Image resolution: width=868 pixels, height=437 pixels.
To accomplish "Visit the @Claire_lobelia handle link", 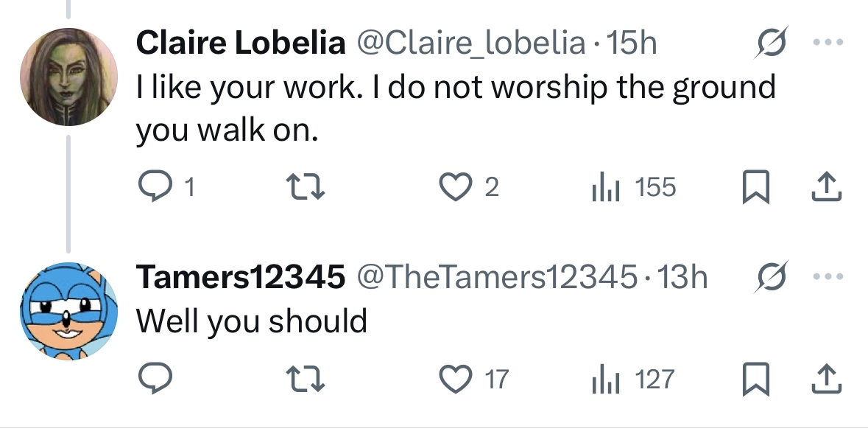I will click(470, 43).
